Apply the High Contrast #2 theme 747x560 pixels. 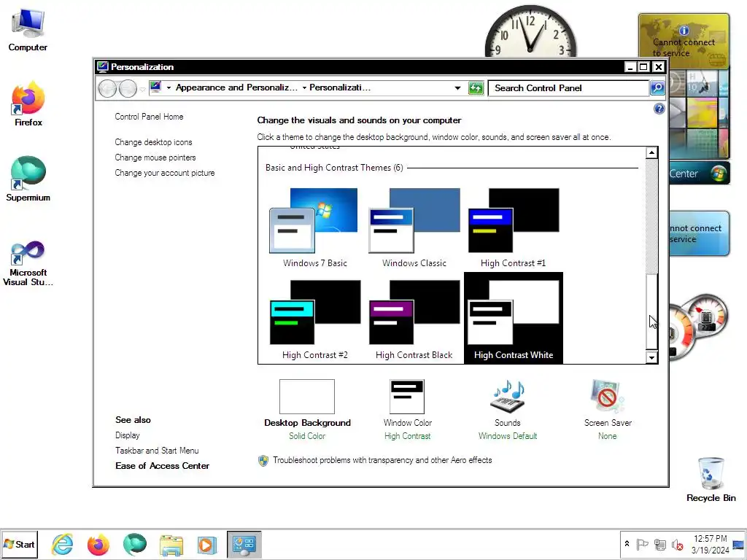click(x=314, y=319)
